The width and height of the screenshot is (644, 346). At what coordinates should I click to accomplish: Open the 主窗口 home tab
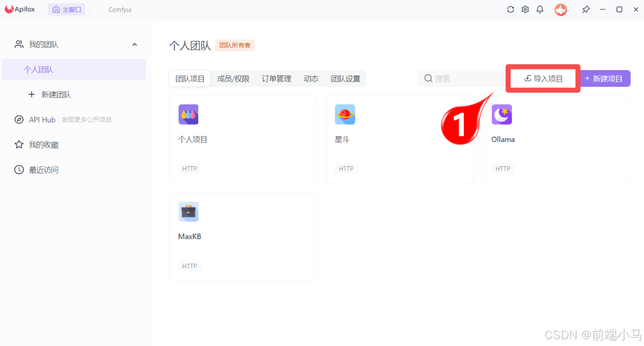pyautogui.click(x=67, y=10)
